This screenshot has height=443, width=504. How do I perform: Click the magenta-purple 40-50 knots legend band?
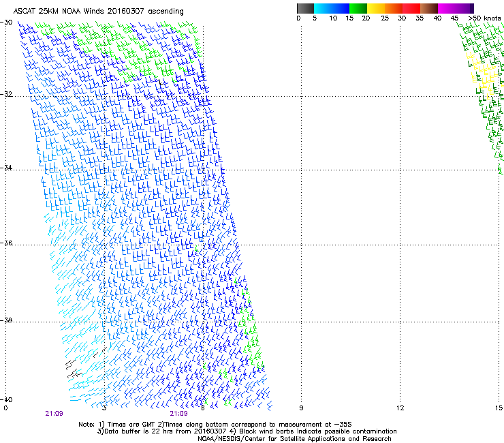click(456, 8)
